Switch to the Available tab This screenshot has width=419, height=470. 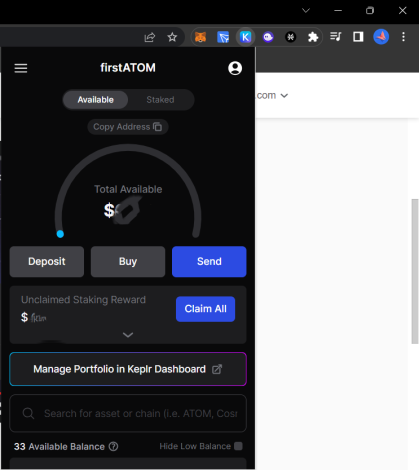(96, 100)
